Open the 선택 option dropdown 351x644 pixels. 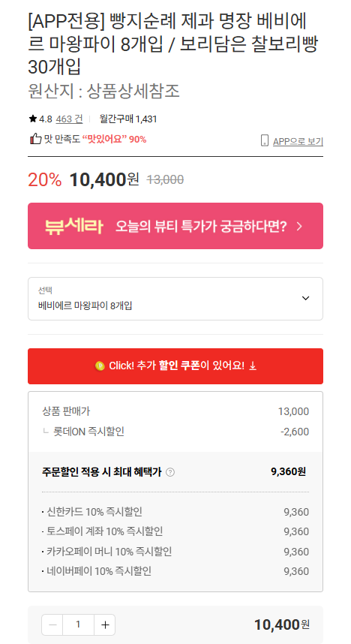[175, 299]
